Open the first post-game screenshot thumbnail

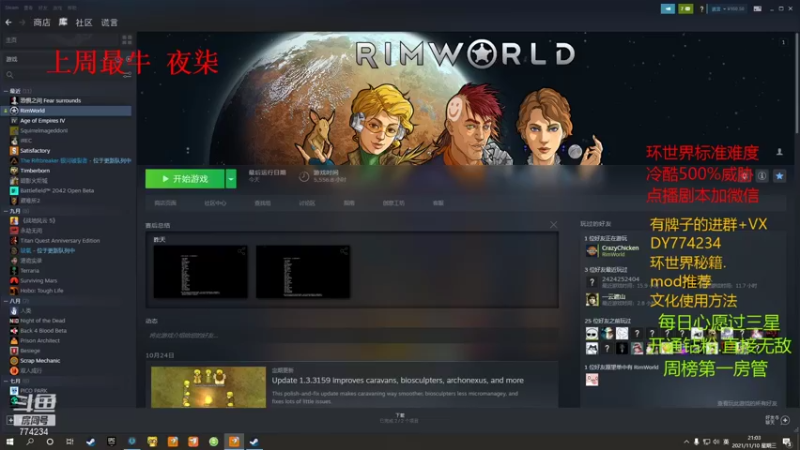point(201,271)
